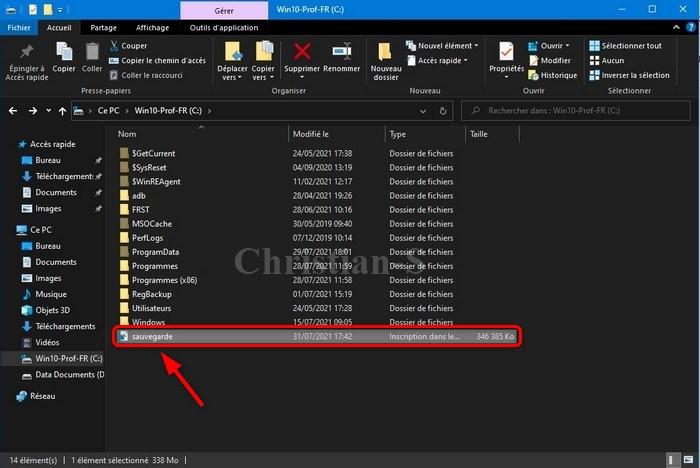
Task: Click the Historique command
Action: pos(553,75)
